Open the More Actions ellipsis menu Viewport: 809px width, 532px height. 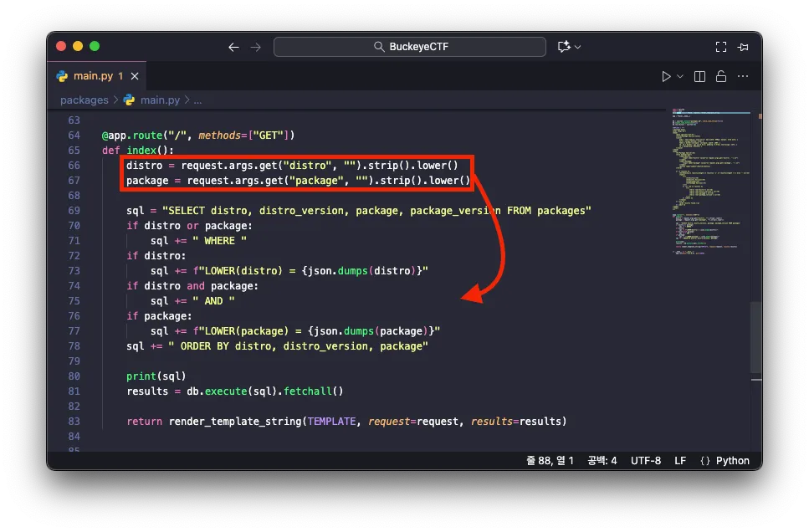point(743,76)
